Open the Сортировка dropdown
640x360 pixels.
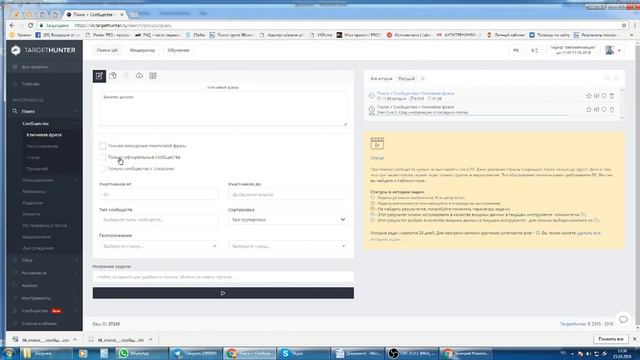point(287,220)
